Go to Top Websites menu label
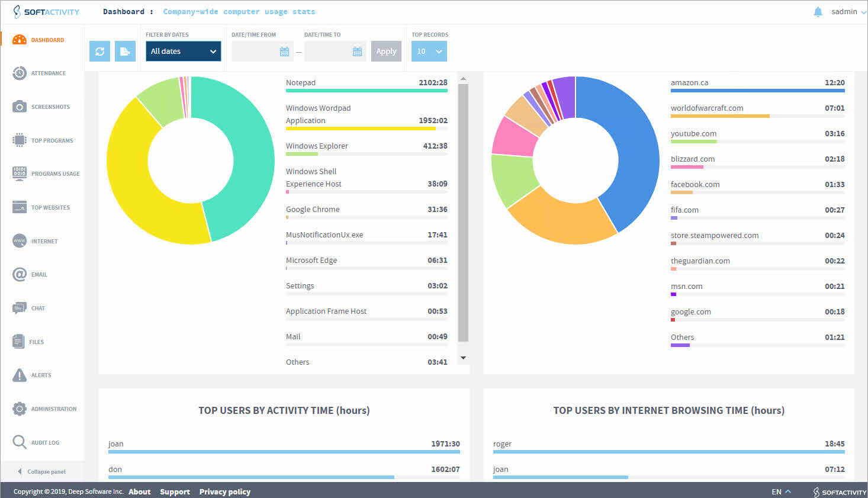Viewport: 868px width, 498px height. click(50, 208)
